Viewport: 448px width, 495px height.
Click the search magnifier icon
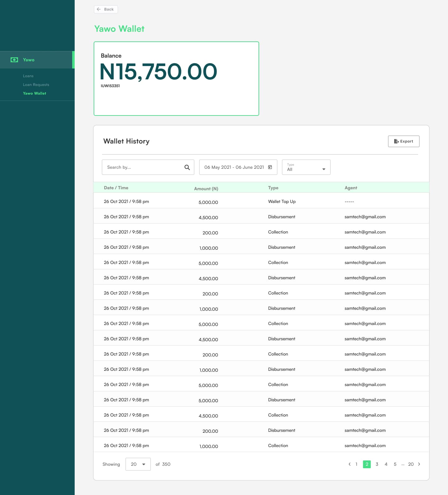click(x=187, y=167)
